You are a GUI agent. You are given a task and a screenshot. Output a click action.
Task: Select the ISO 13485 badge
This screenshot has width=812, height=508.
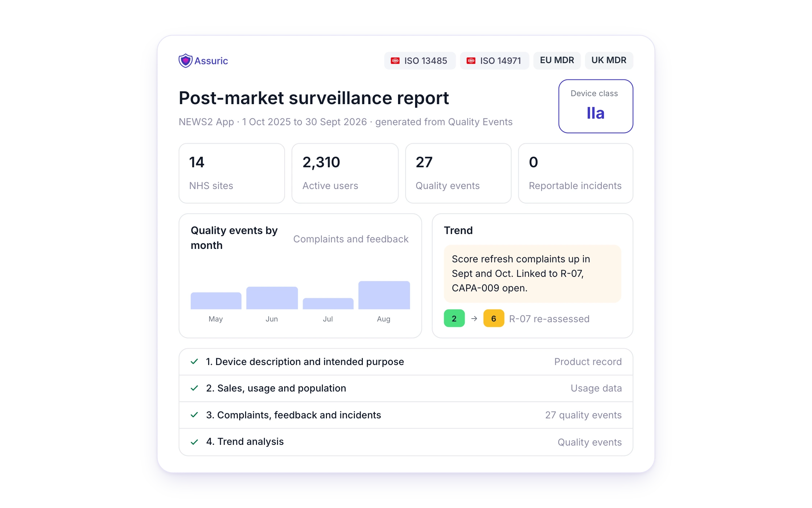tap(420, 61)
